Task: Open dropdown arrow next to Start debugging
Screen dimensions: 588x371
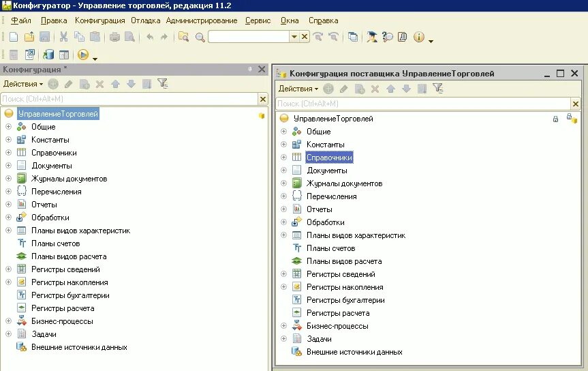Action: point(95,59)
